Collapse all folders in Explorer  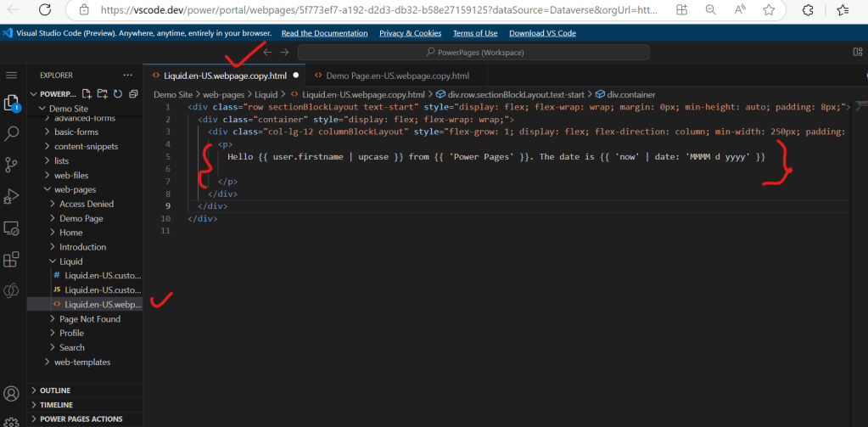(132, 93)
